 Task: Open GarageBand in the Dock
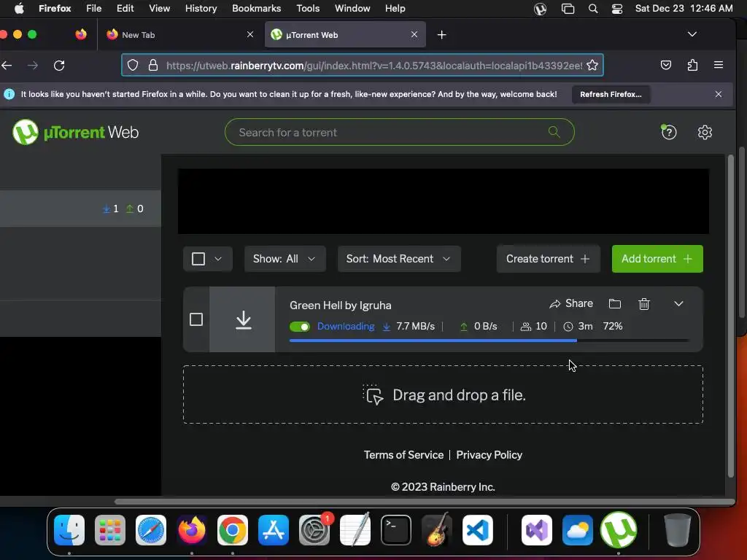tap(436, 529)
